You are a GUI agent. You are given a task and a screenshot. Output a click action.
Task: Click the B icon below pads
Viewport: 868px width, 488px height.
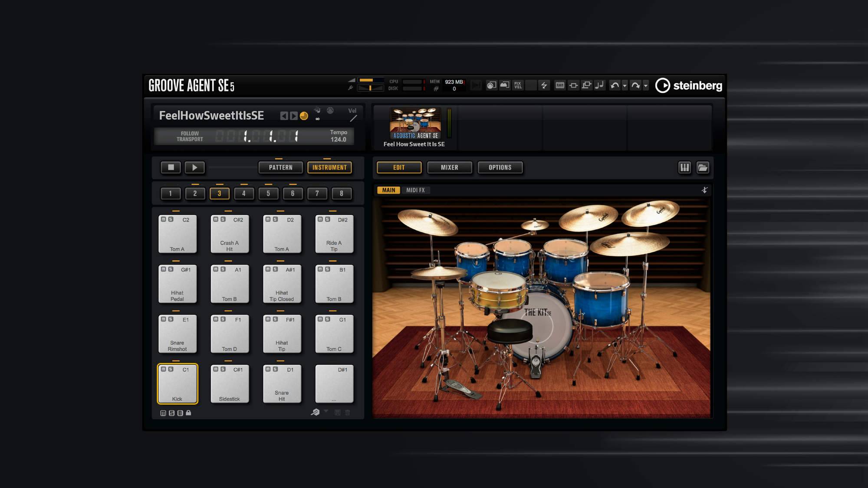coord(180,413)
